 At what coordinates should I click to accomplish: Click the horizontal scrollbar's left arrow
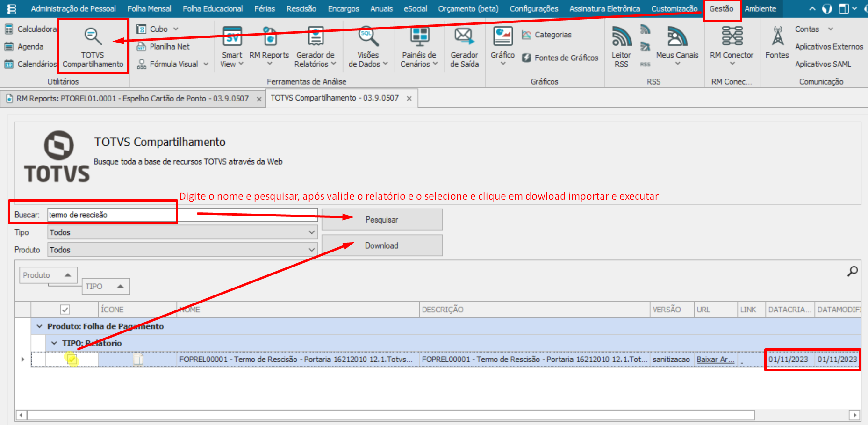[x=21, y=415]
